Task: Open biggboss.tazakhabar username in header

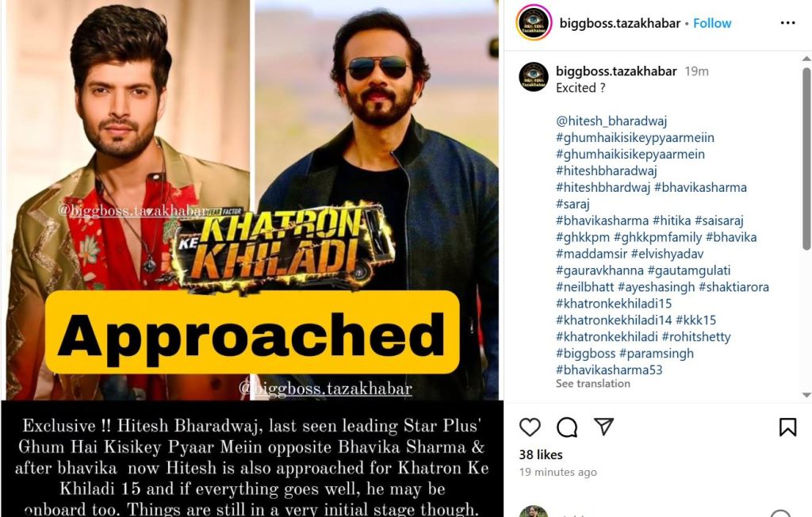Action: click(620, 23)
